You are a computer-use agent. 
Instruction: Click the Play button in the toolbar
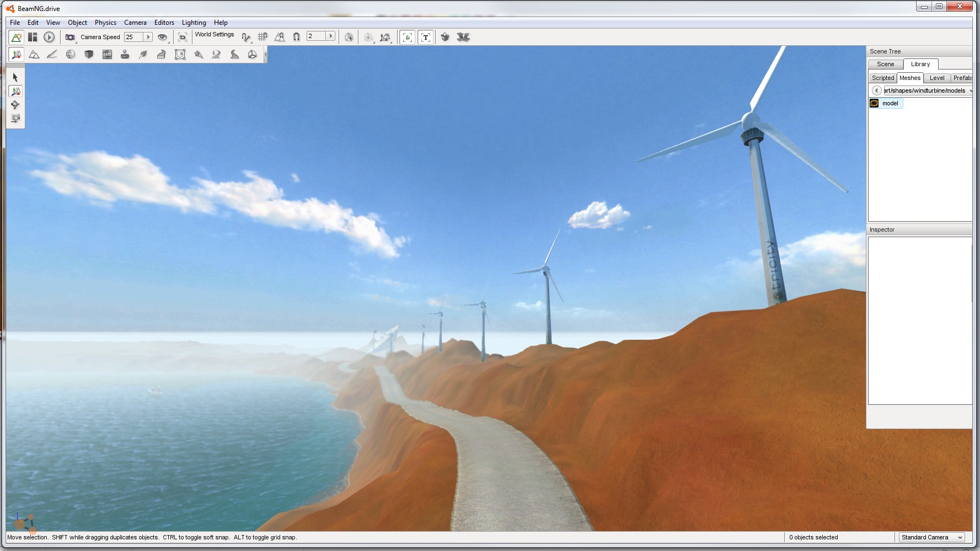click(49, 37)
